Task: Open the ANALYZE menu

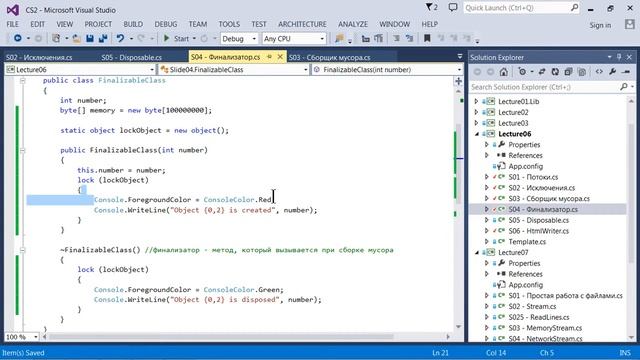Action: click(353, 24)
